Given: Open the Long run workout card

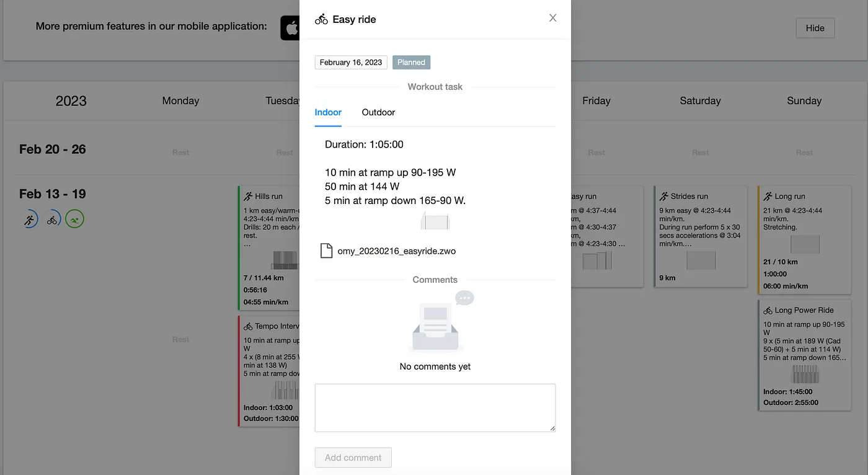Looking at the screenshot, I should (804, 240).
